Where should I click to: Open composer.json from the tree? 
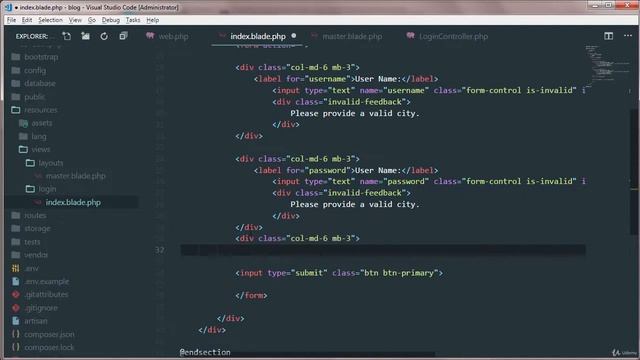pyautogui.click(x=49, y=334)
